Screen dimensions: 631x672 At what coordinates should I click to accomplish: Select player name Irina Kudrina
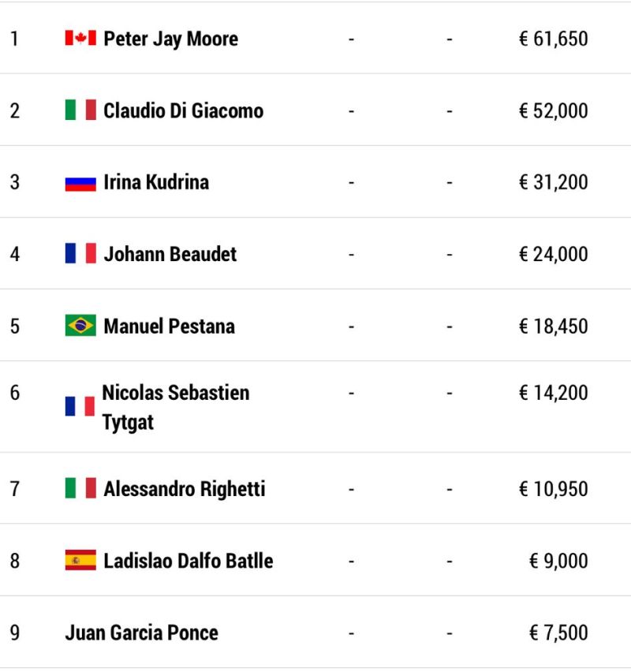pyautogui.click(x=156, y=182)
